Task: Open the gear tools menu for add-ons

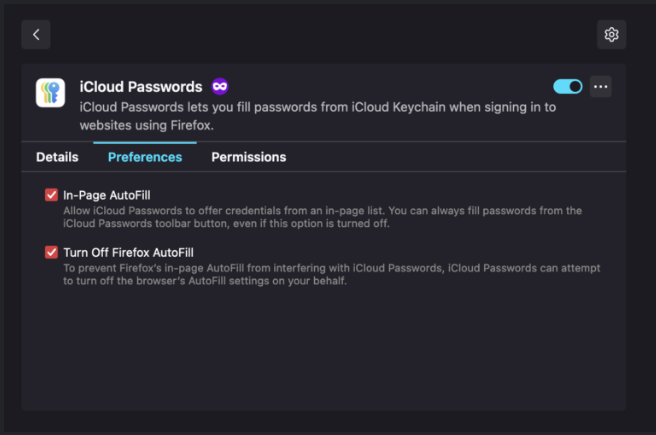Action: tap(611, 34)
